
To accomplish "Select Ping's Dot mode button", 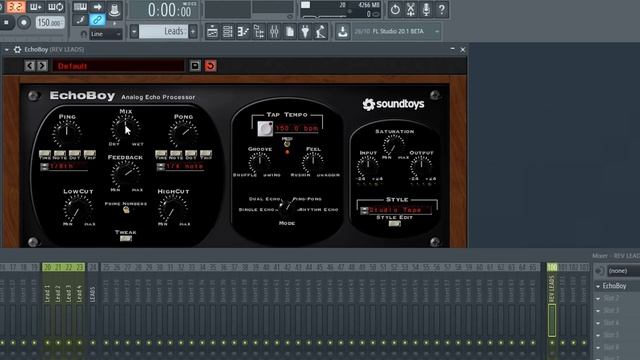I will (75, 154).
